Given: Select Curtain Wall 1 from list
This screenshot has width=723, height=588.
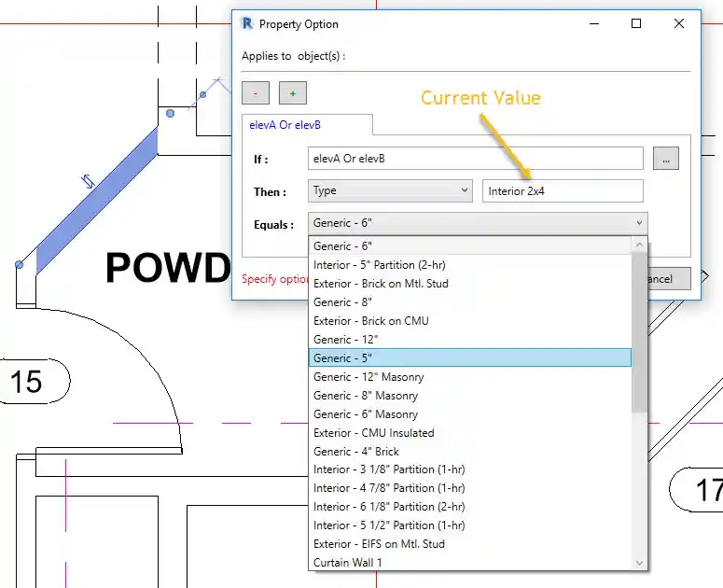Looking at the screenshot, I should [x=348, y=563].
